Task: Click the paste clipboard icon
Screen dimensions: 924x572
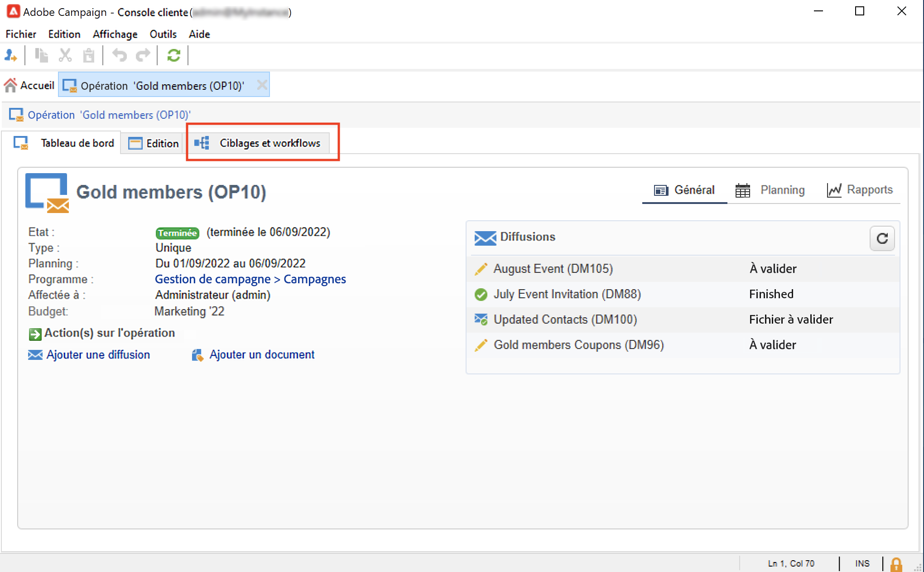Action: 89,55
